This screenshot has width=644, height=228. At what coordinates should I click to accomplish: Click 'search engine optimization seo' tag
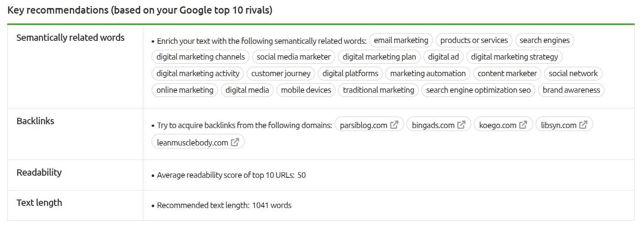478,90
